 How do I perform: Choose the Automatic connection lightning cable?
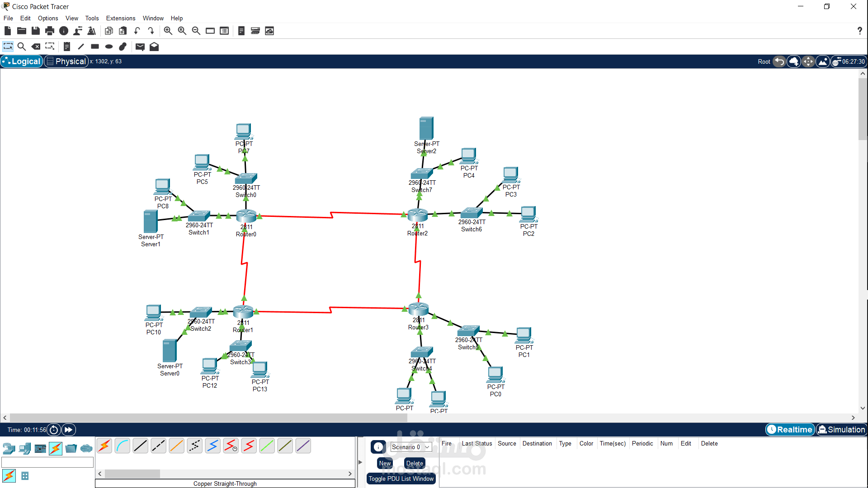click(104, 446)
